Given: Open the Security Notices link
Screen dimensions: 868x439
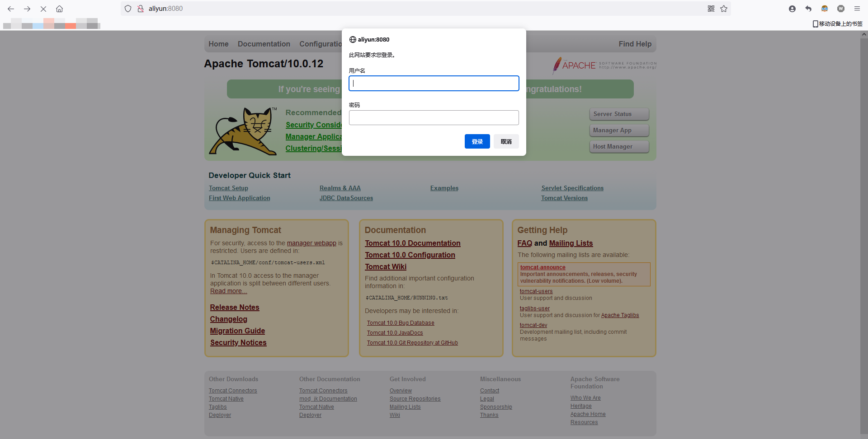Looking at the screenshot, I should tap(238, 342).
